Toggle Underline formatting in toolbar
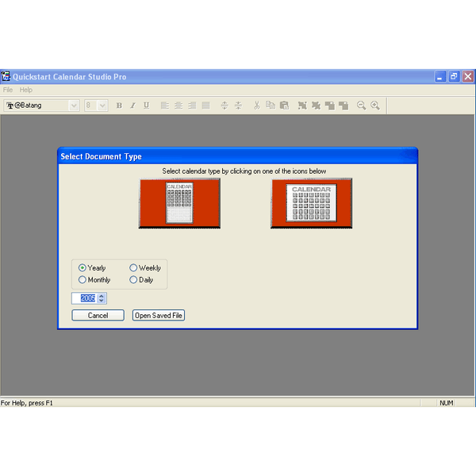Screen dimensions: 476x476 [x=146, y=106]
